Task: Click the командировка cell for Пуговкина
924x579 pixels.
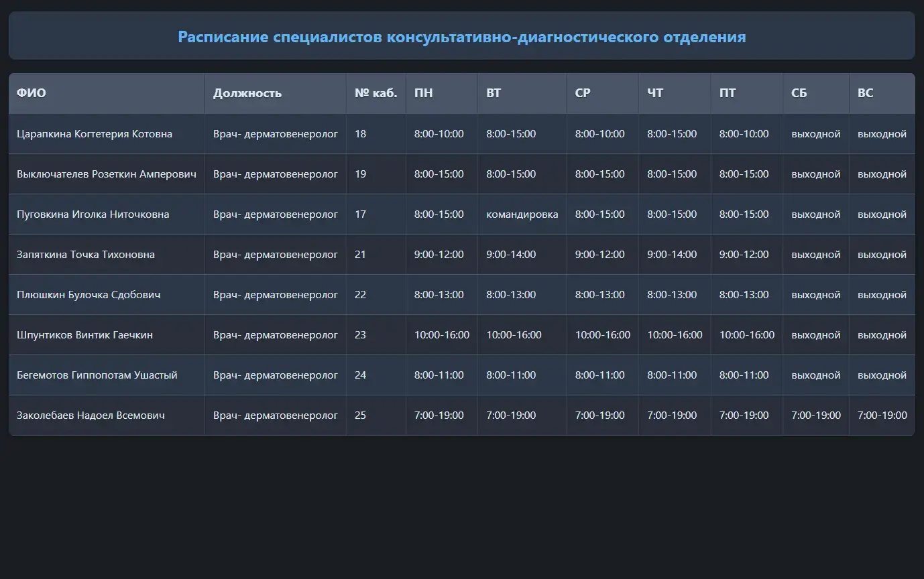Action: click(522, 214)
